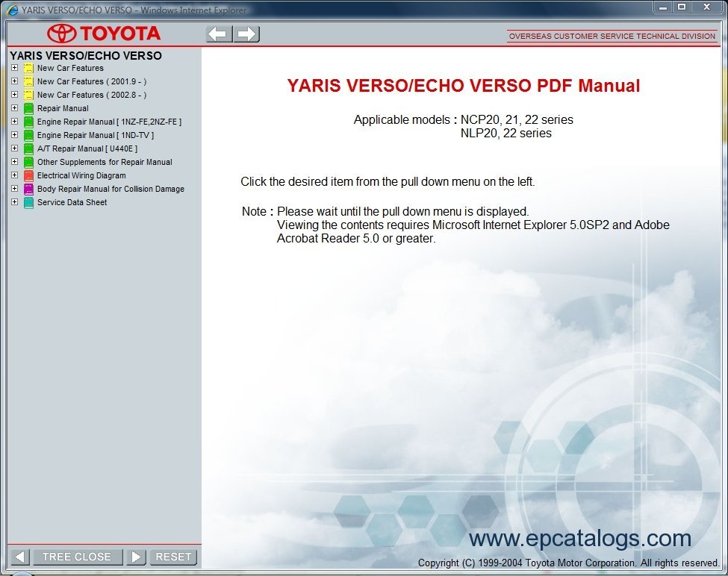Image resolution: width=728 pixels, height=576 pixels.
Task: Click the right triangle button beside RESET
Action: click(x=136, y=557)
